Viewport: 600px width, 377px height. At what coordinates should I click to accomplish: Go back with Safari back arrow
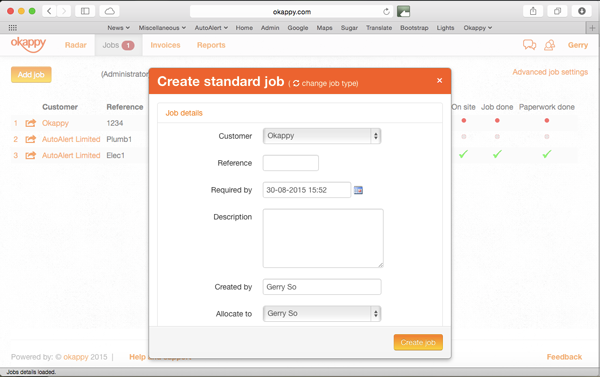[x=49, y=11]
